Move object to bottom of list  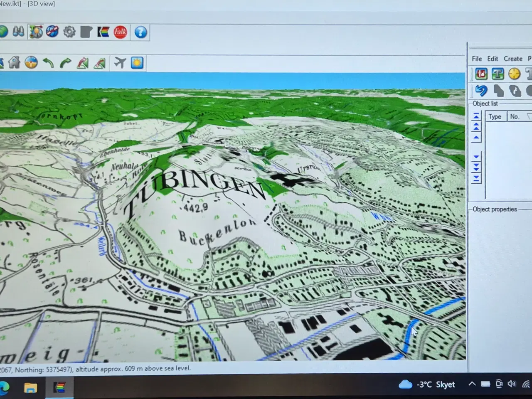click(x=476, y=179)
